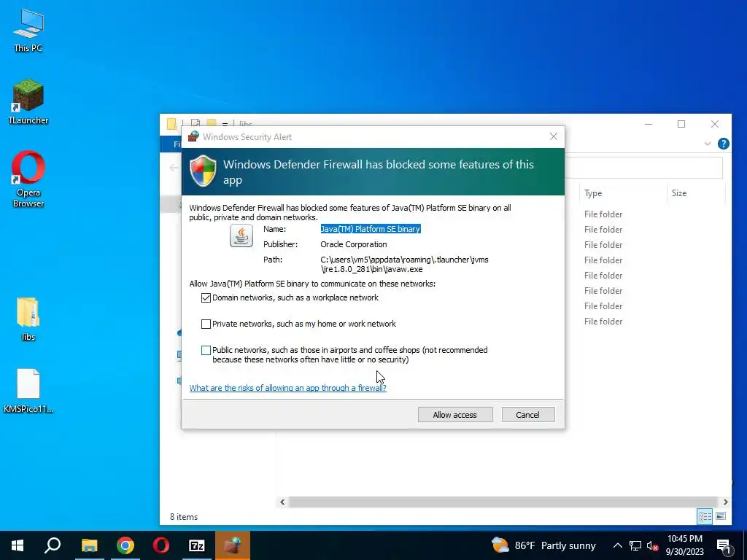Open the weather widget showing 86°F

[x=543, y=545]
